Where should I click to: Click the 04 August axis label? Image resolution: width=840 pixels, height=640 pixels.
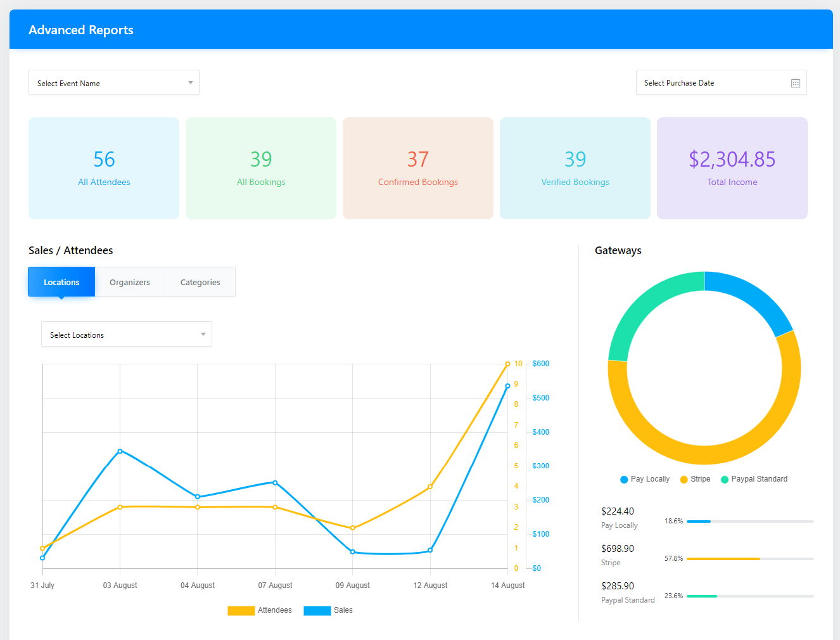(x=198, y=586)
